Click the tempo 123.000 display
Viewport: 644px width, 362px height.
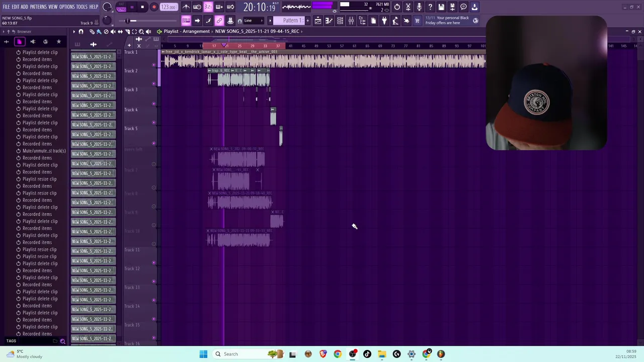tap(169, 7)
